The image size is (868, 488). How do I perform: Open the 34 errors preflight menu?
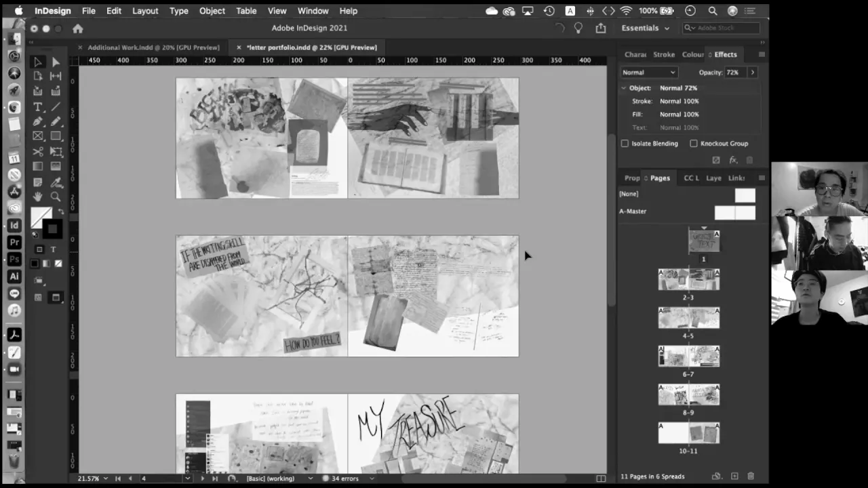372,479
